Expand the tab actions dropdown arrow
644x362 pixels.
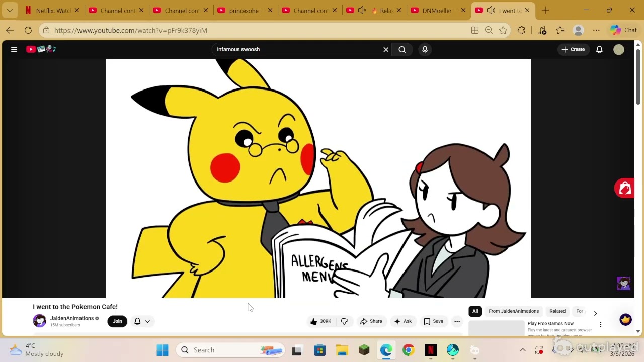[x=10, y=10]
